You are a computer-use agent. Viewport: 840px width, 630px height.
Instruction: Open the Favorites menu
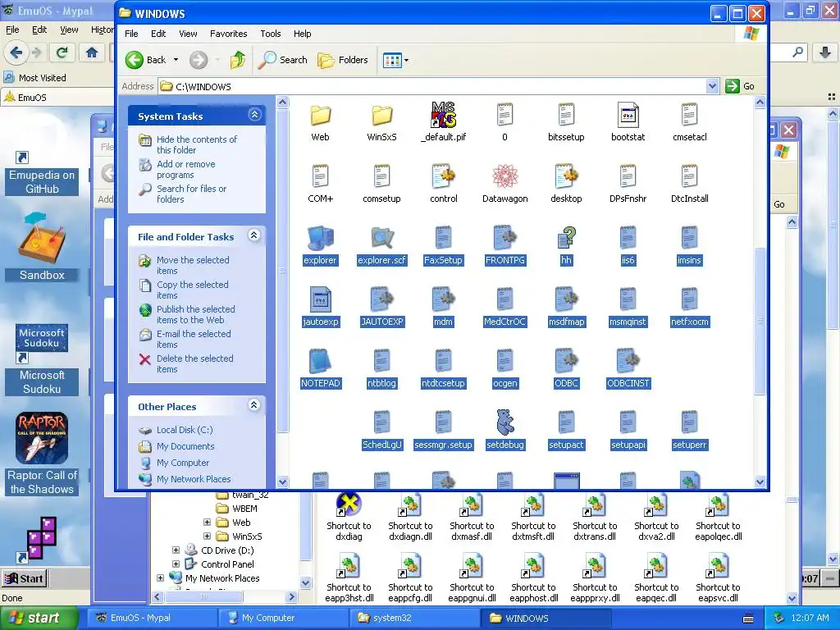(228, 34)
